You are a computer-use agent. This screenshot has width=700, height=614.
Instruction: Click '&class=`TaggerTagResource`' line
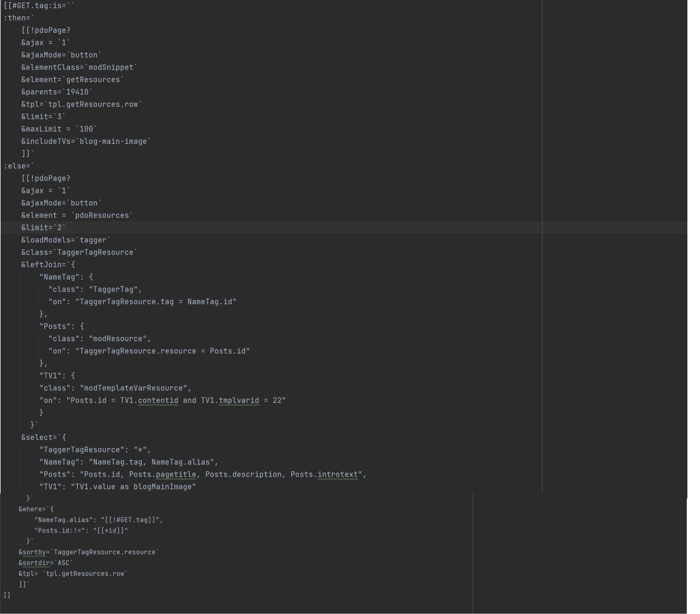(79, 252)
